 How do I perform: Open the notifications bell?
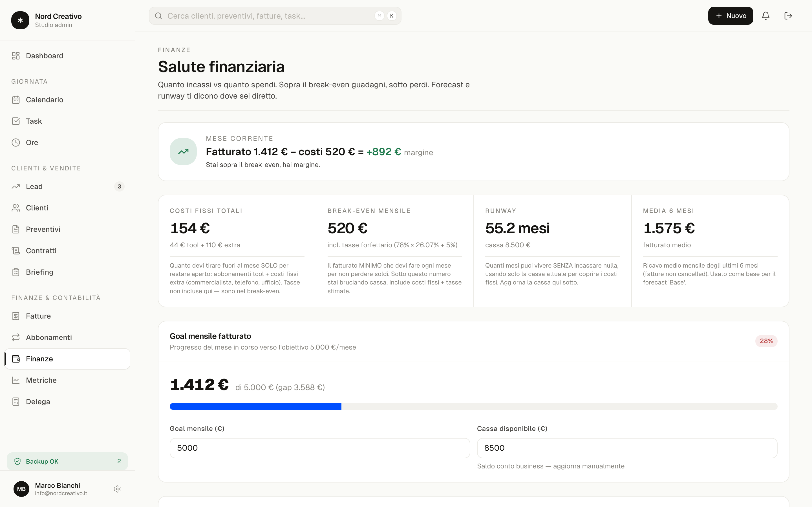(x=765, y=16)
